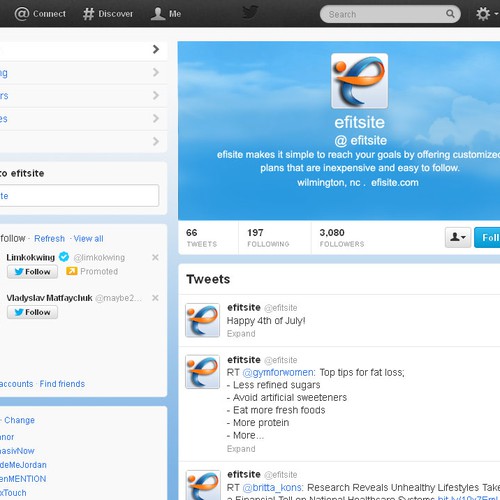Open the settings gear dropdown
This screenshot has height=500, width=500.
tap(487, 14)
